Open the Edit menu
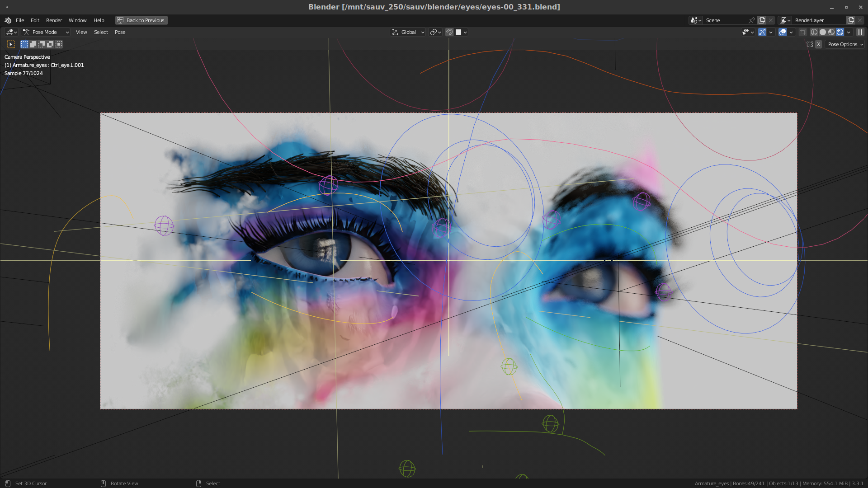The image size is (868, 488). point(35,20)
